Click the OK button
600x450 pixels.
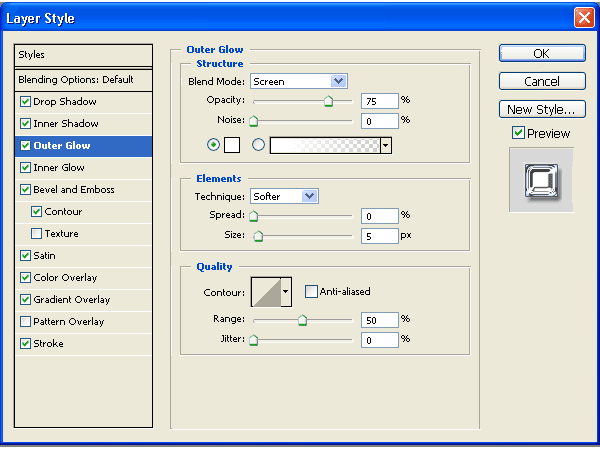541,53
